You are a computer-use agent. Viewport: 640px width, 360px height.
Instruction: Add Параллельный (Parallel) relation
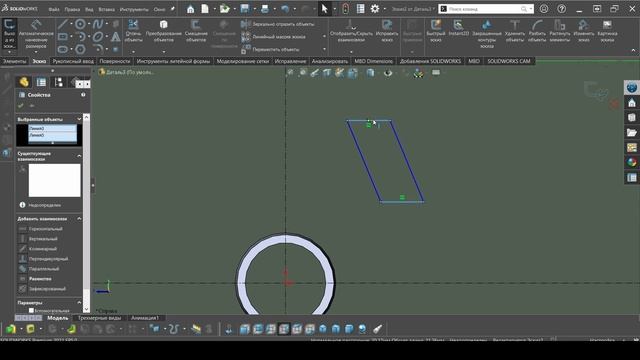tap(39, 269)
